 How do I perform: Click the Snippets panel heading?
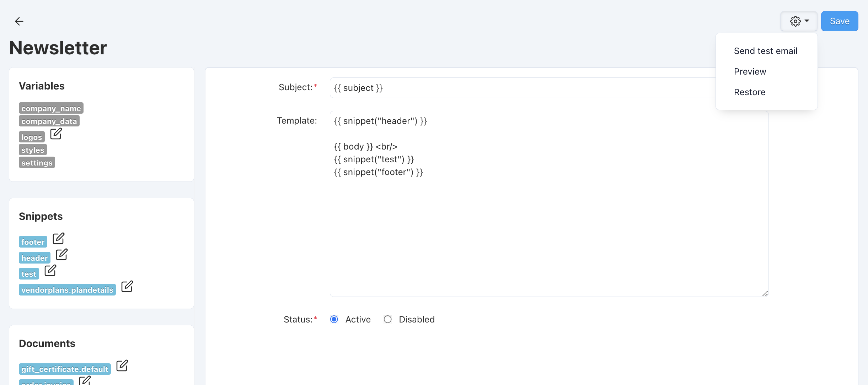[41, 216]
